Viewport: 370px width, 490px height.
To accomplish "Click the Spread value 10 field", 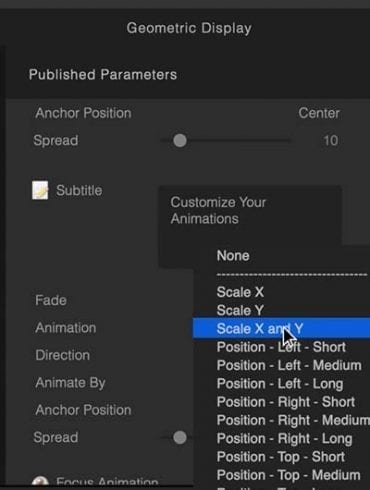I will [x=330, y=140].
